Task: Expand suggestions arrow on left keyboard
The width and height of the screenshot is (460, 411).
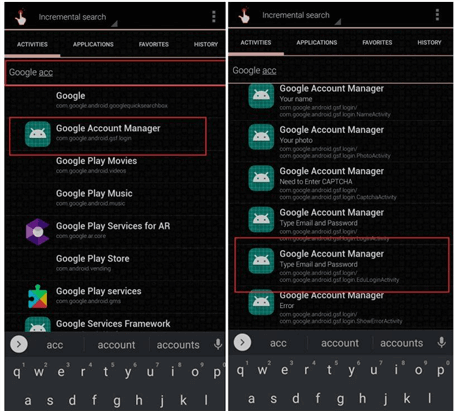Action: coord(19,344)
